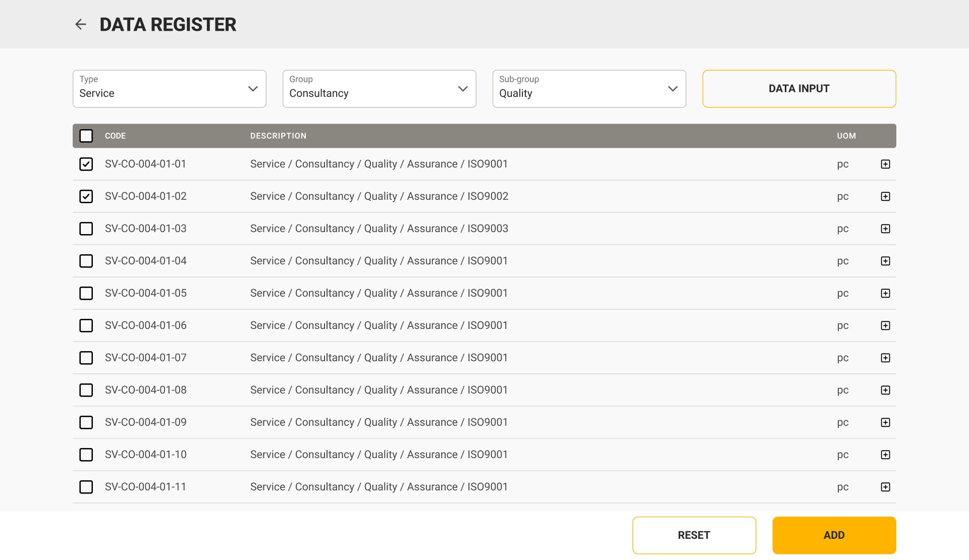Tick the checkbox for SV-CO-004-01-09
Image resolution: width=969 pixels, height=560 pixels.
click(86, 422)
